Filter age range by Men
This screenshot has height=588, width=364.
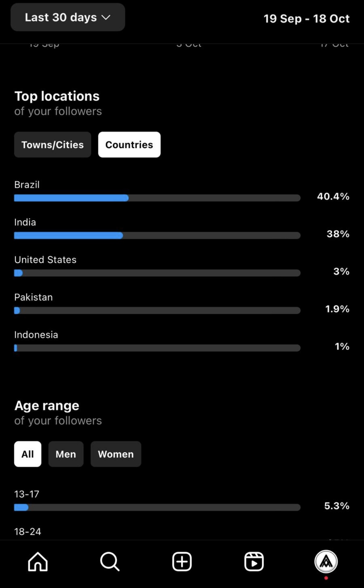coord(66,454)
